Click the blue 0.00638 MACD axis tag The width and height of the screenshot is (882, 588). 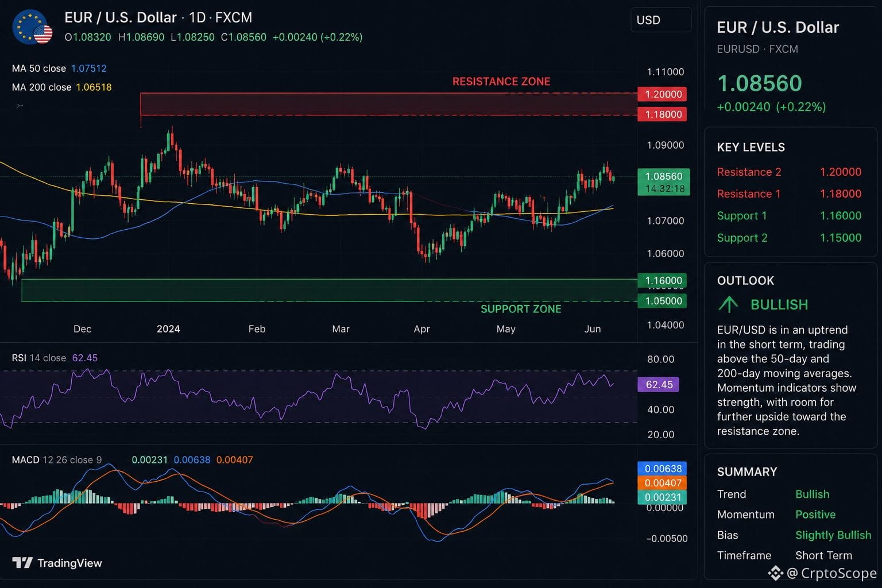coord(662,469)
